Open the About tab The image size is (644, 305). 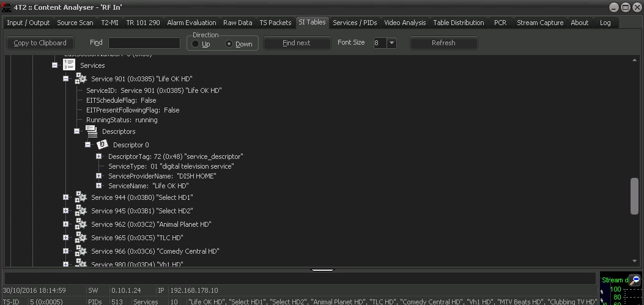pos(580,23)
